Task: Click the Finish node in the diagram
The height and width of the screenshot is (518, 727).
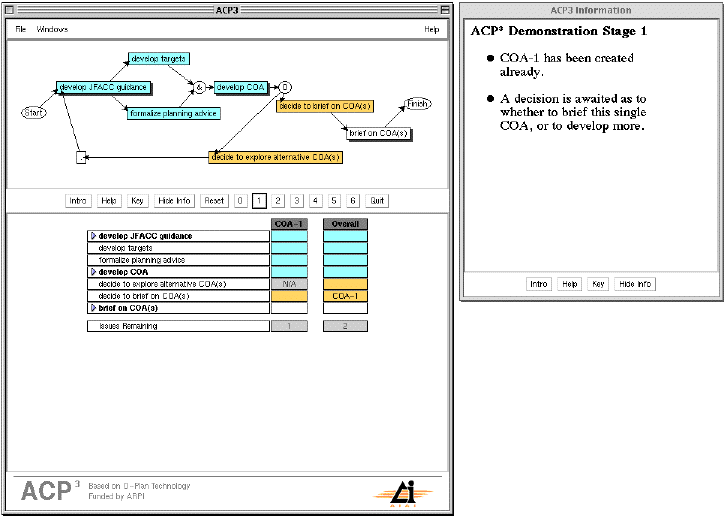Action: (418, 103)
